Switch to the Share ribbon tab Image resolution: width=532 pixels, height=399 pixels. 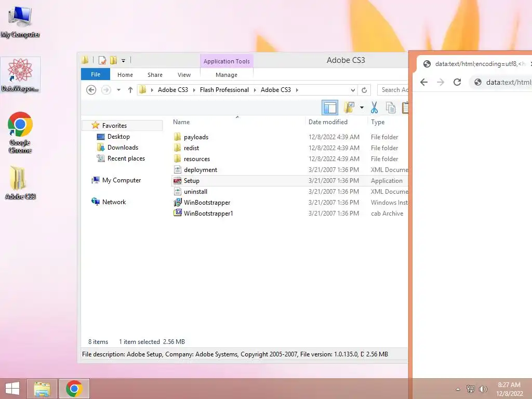pyautogui.click(x=155, y=75)
